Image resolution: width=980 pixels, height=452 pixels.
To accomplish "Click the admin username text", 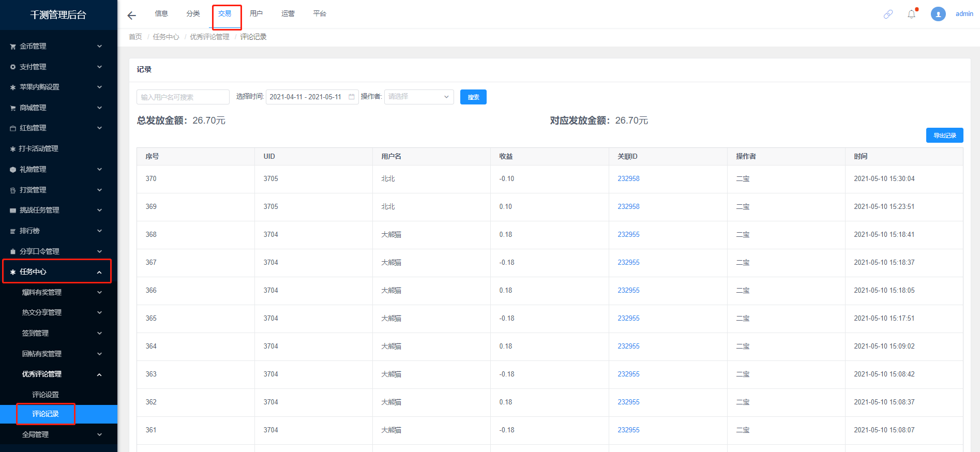I will click(964, 14).
